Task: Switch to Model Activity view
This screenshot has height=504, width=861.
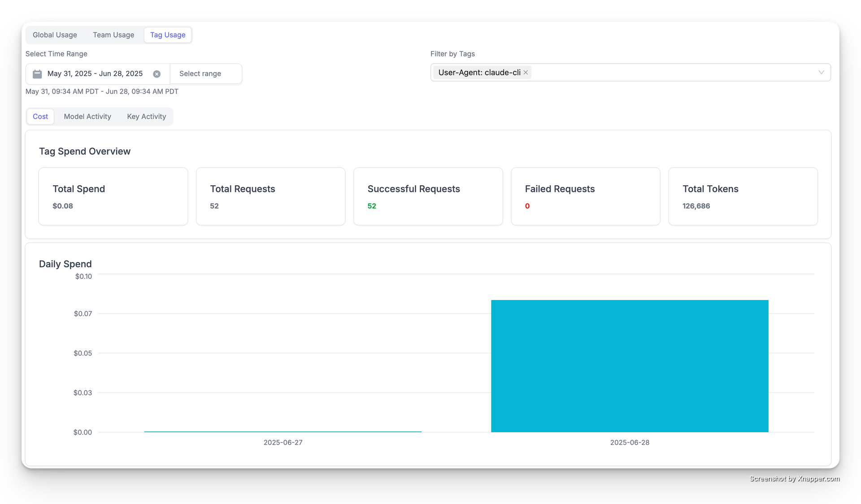Action: coord(87,116)
